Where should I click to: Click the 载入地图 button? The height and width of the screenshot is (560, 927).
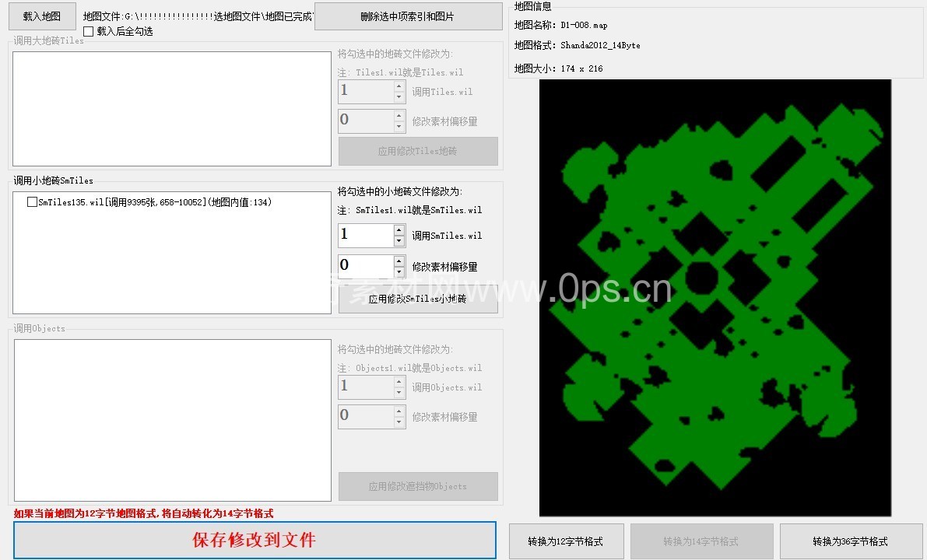click(x=42, y=16)
